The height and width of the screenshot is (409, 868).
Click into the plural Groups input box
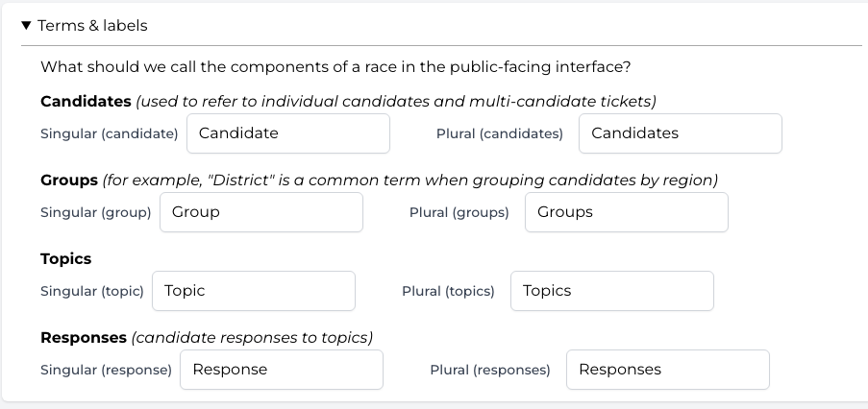pyautogui.click(x=626, y=212)
